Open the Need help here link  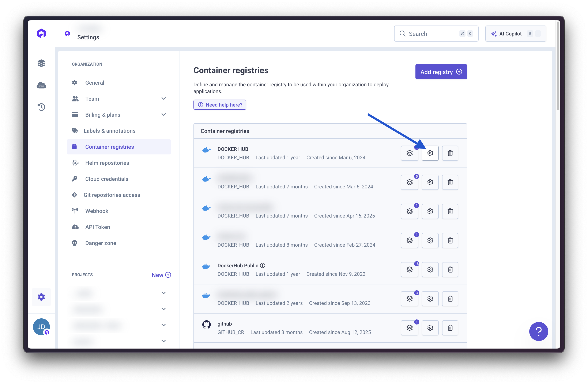click(x=220, y=105)
